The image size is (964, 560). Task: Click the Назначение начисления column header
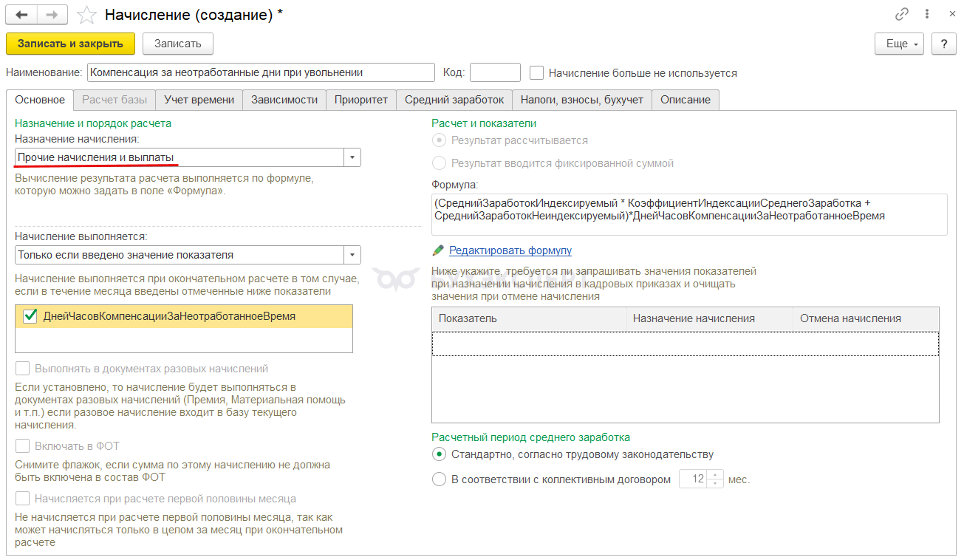pos(709,318)
